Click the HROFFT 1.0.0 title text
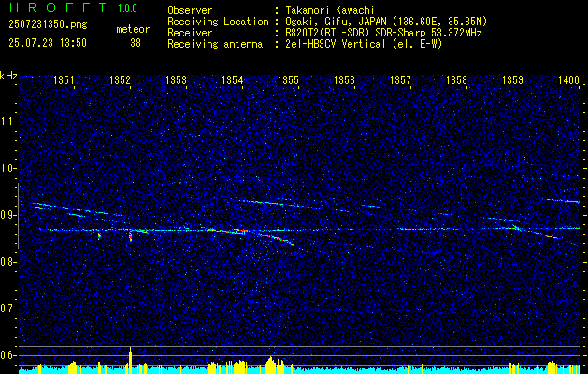Image resolution: width=588 pixels, height=374 pixels. click(73, 7)
